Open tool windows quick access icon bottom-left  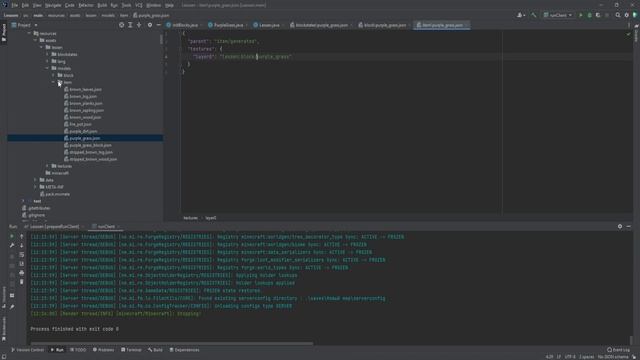[4, 357]
